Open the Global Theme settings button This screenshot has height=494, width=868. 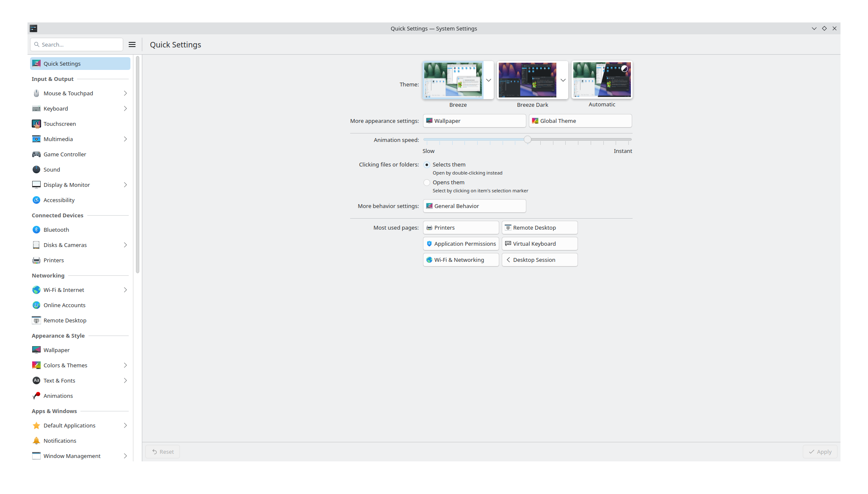click(580, 121)
